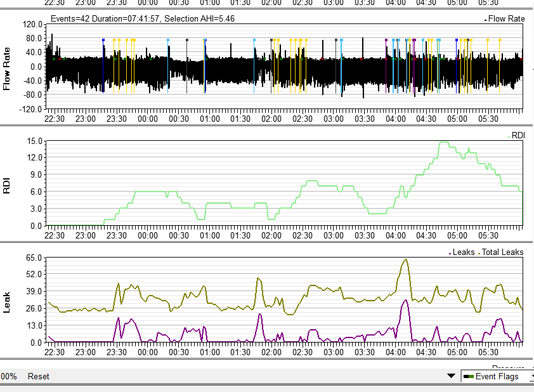Image resolution: width=534 pixels, height=392 pixels.
Task: Click the Reset zoom button
Action: (x=38, y=376)
